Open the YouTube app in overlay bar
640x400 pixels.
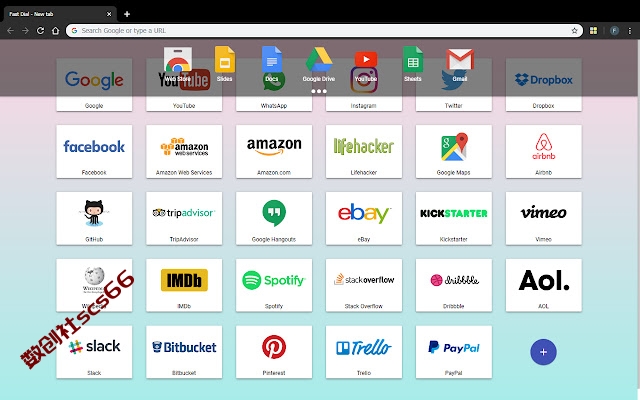tap(366, 66)
